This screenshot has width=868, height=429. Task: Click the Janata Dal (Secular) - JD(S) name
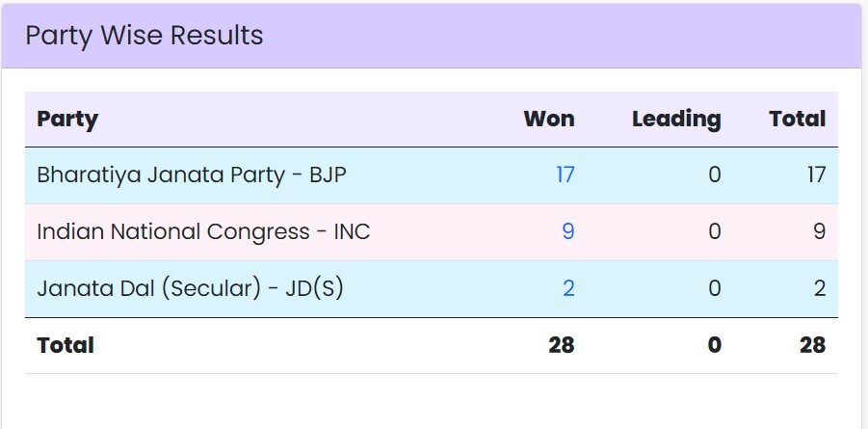tap(190, 288)
